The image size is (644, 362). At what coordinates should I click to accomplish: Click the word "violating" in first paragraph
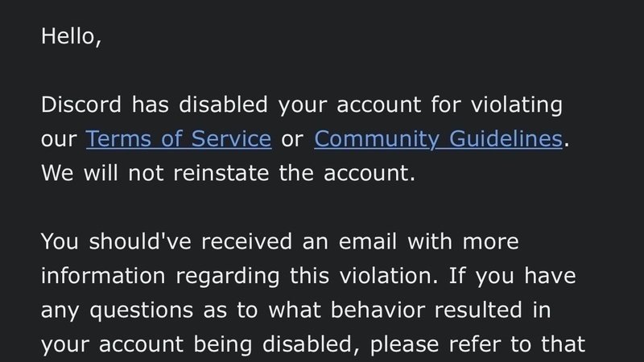coord(518,105)
